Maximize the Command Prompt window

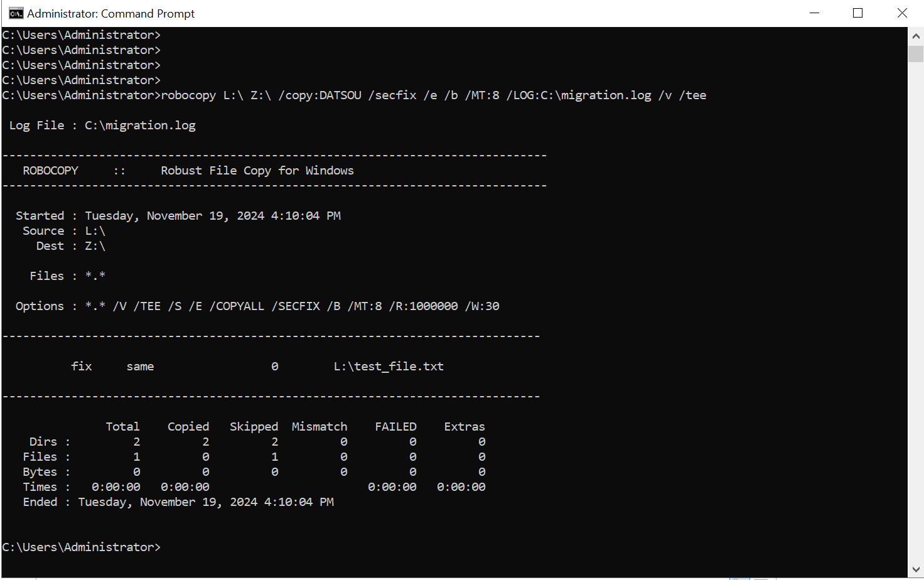(x=858, y=13)
